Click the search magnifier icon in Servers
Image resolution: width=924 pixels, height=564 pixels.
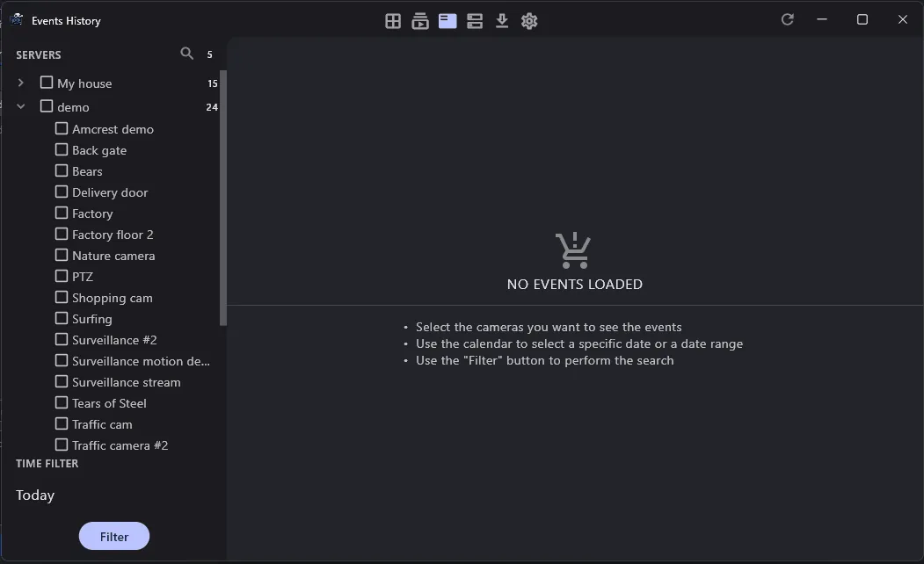[x=186, y=54]
